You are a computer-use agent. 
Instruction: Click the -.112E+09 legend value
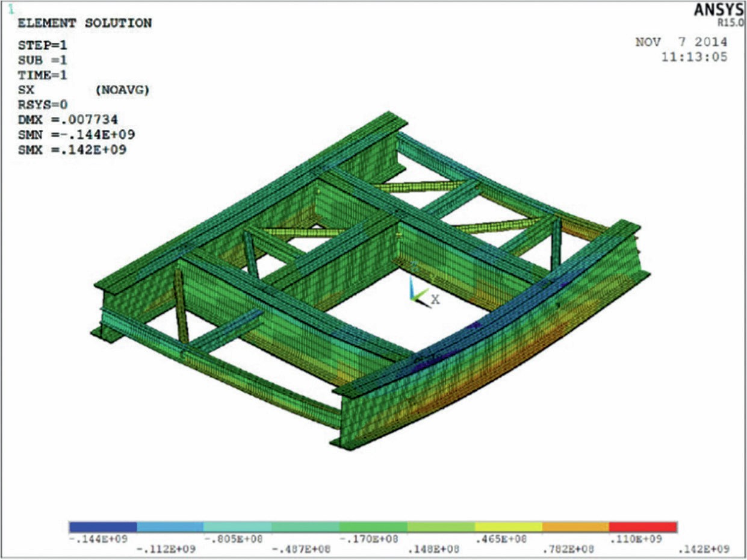(166, 549)
